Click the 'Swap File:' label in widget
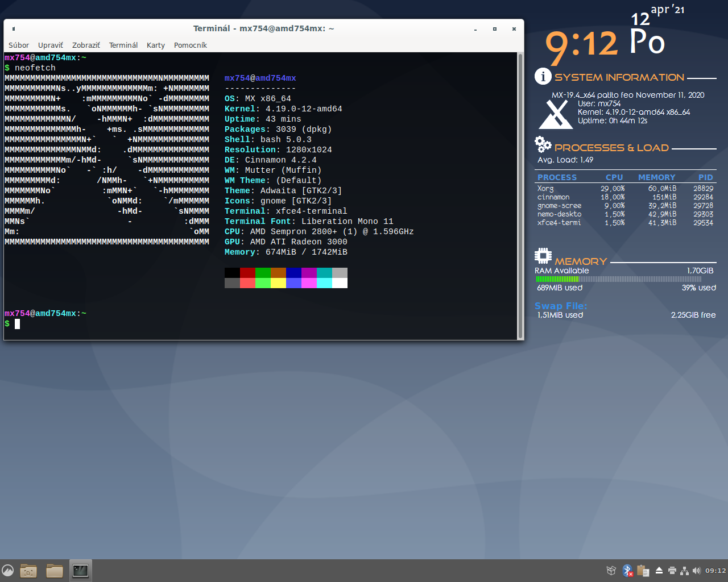Screen dimensions: 728x582 click(x=561, y=306)
